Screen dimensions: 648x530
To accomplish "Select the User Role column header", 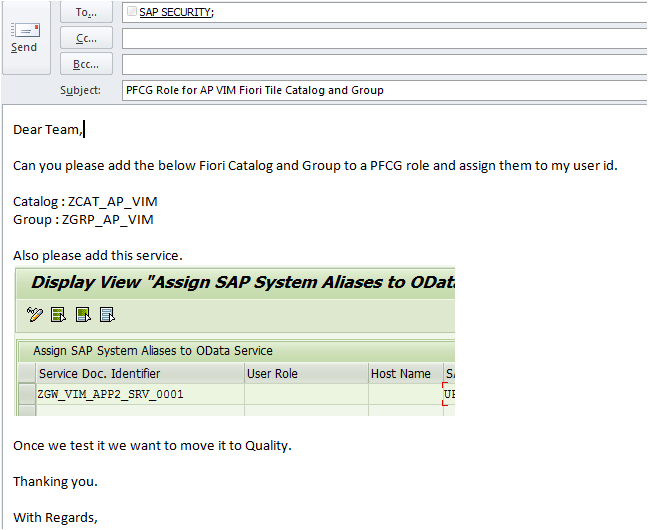I will (x=306, y=373).
